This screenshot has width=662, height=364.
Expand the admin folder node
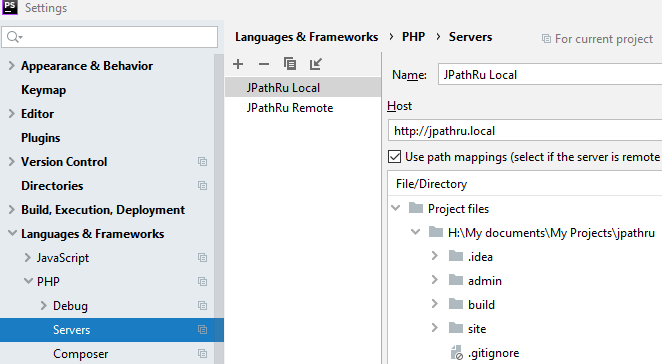[434, 280]
